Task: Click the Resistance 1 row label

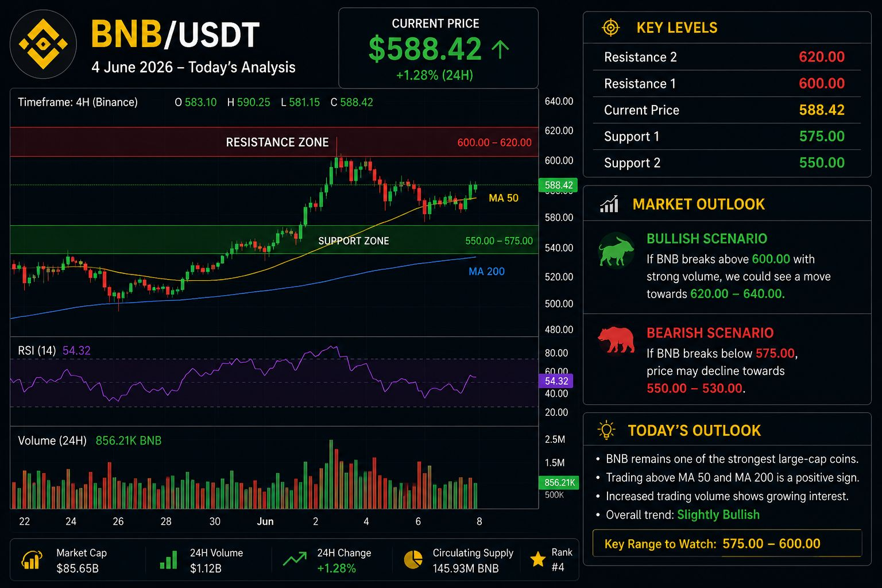Action: point(640,84)
